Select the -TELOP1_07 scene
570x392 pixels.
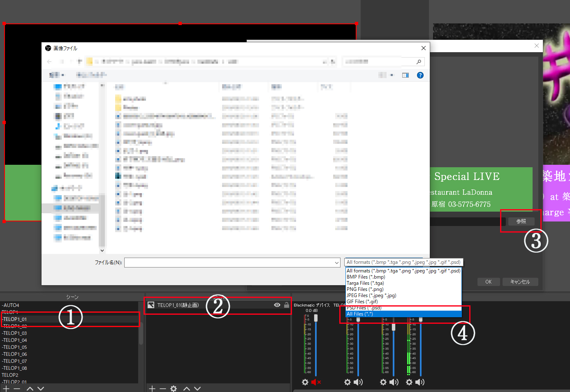click(x=70, y=361)
